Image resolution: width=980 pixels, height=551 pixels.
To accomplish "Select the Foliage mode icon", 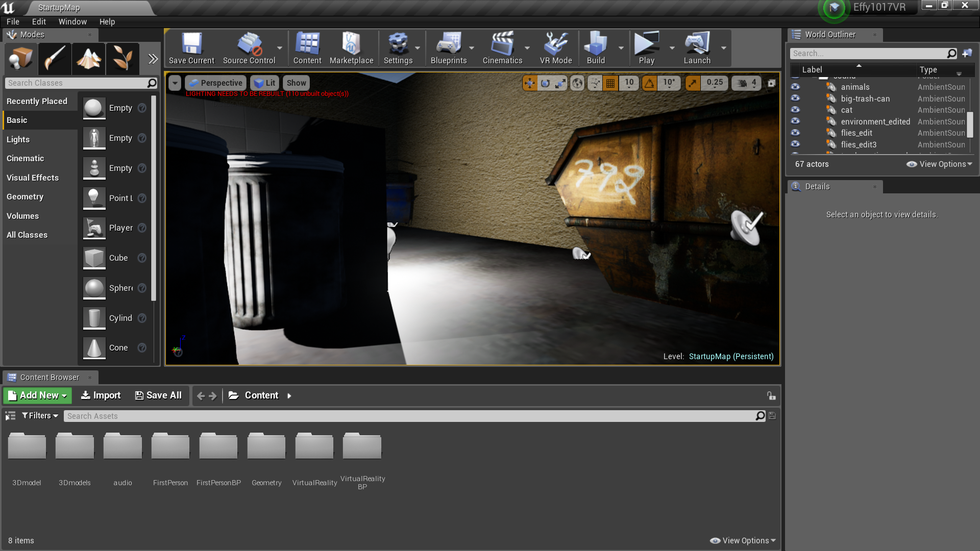I will [x=122, y=59].
